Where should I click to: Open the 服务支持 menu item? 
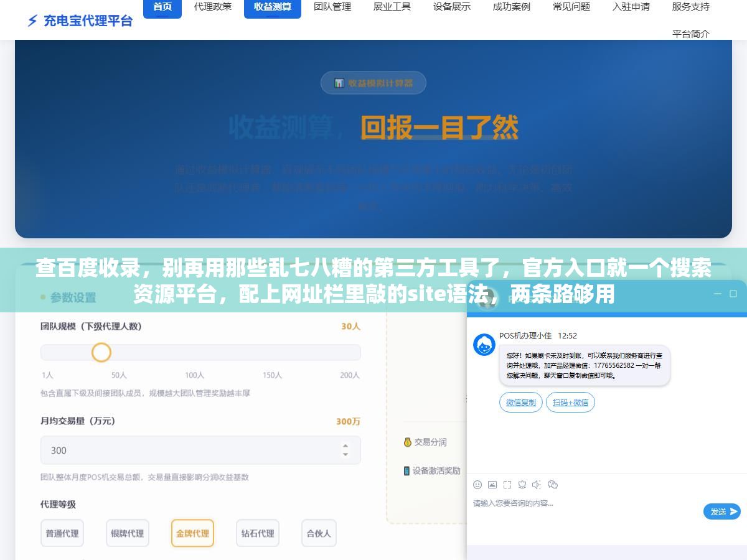pyautogui.click(x=691, y=7)
